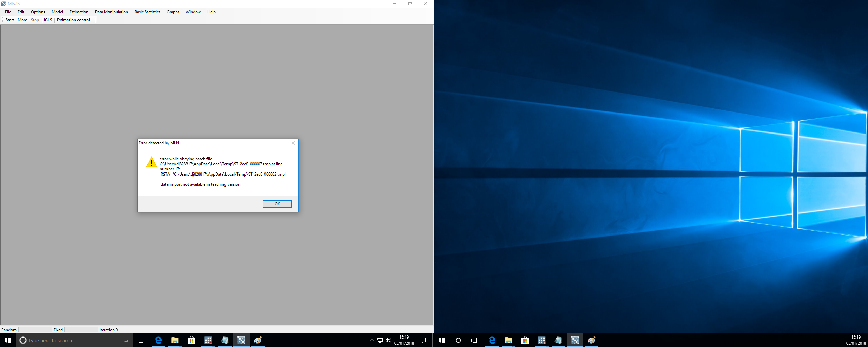Open Paint icon on the right taskbar
Image resolution: width=868 pixels, height=347 pixels.
point(591,340)
